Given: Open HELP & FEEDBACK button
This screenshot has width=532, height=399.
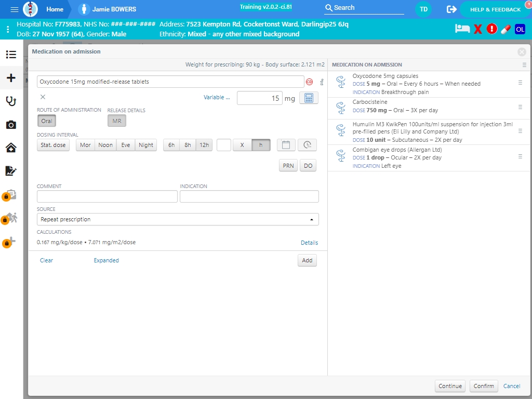Looking at the screenshot, I should (495, 9).
